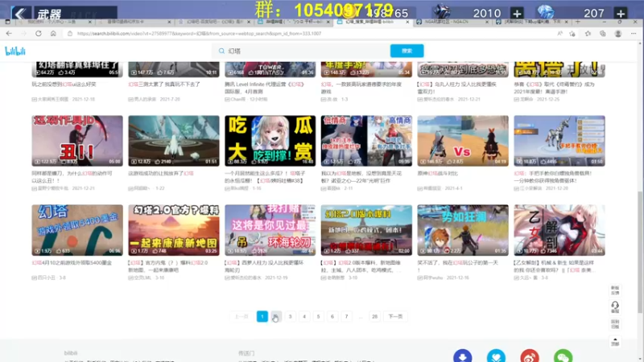Click the bilibili logo
The image size is (644, 362).
(15, 51)
